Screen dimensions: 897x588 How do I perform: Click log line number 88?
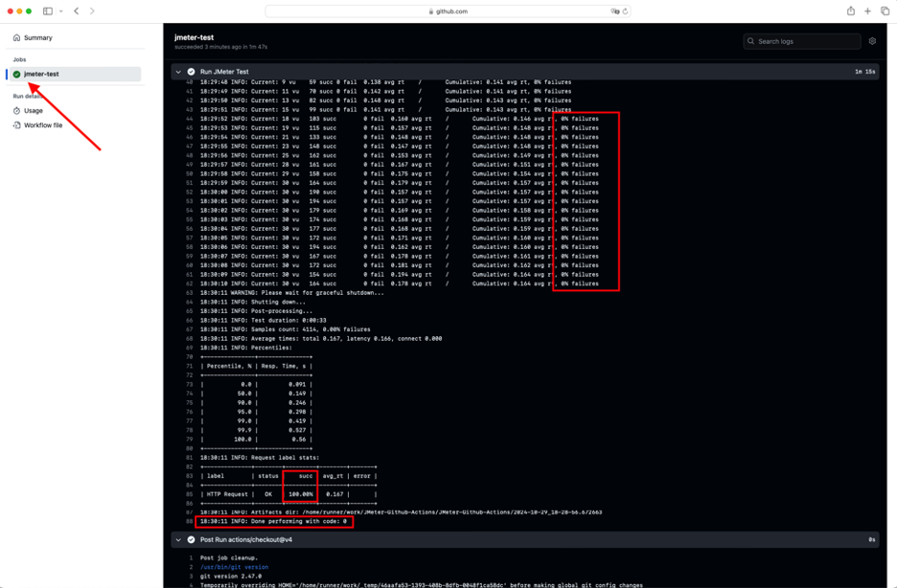190,521
